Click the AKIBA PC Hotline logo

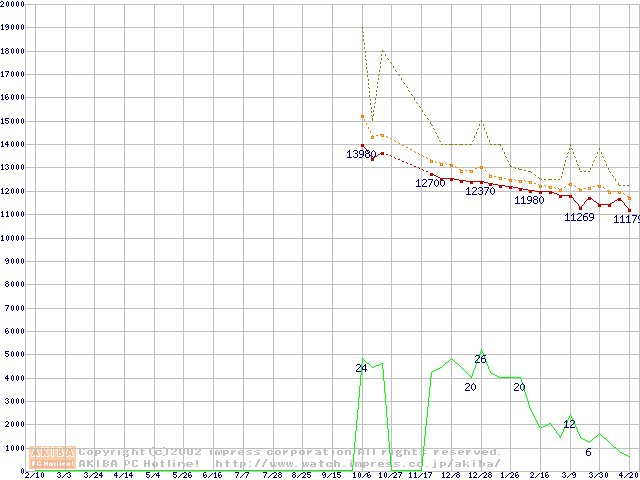pos(54,457)
